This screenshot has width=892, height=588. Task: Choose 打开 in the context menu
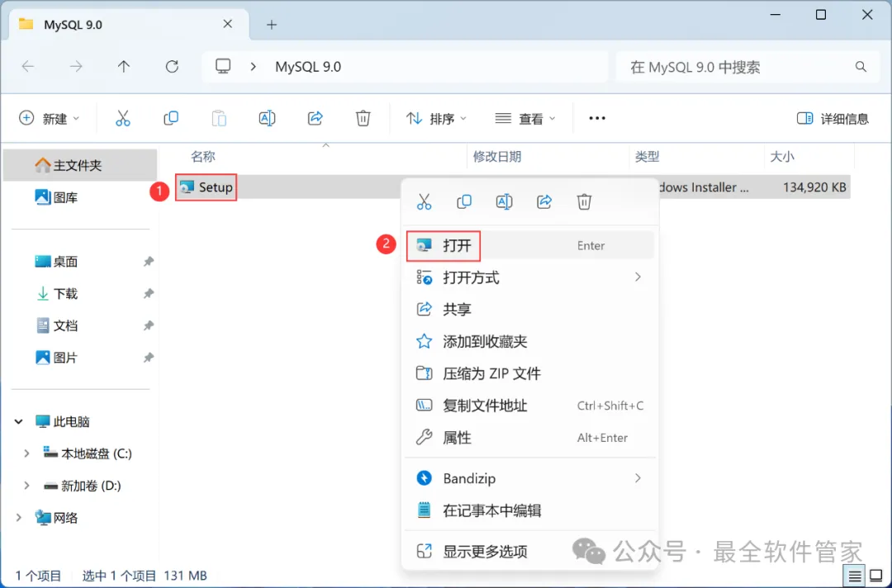click(x=530, y=245)
